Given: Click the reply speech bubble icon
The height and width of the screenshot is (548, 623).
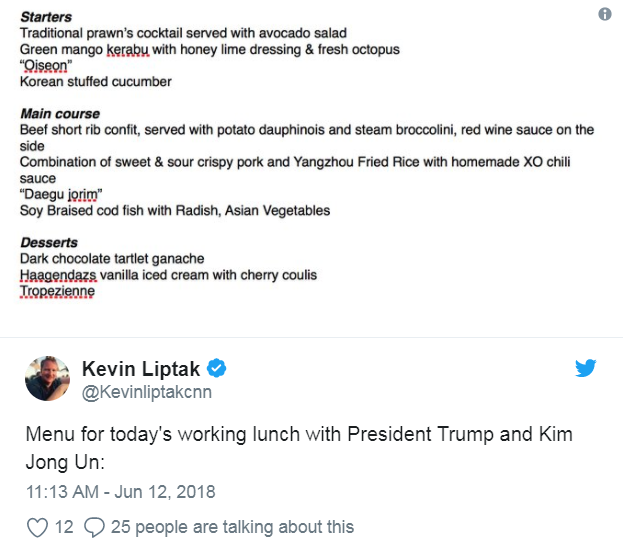Looking at the screenshot, I should (x=96, y=526).
